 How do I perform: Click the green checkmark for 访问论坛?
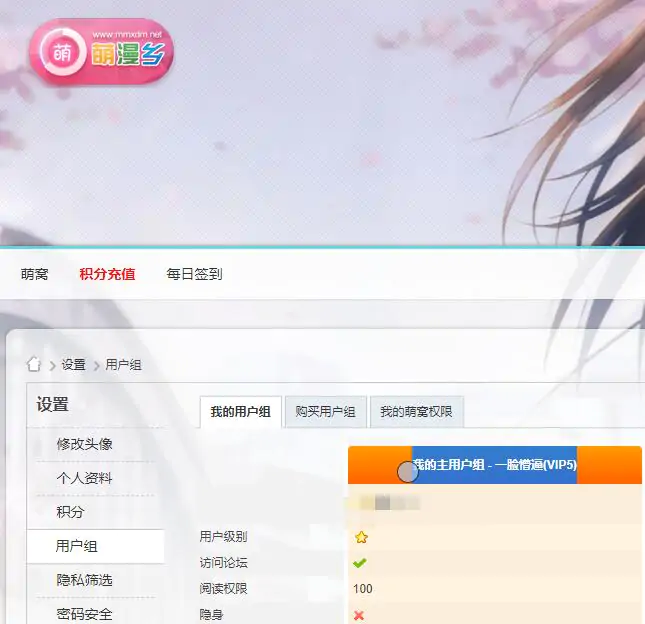pyautogui.click(x=360, y=563)
